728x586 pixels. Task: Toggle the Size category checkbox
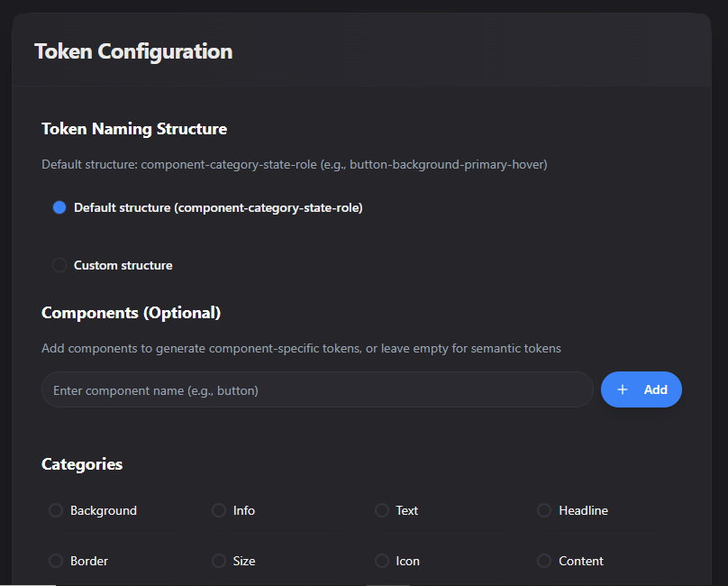pos(218,561)
